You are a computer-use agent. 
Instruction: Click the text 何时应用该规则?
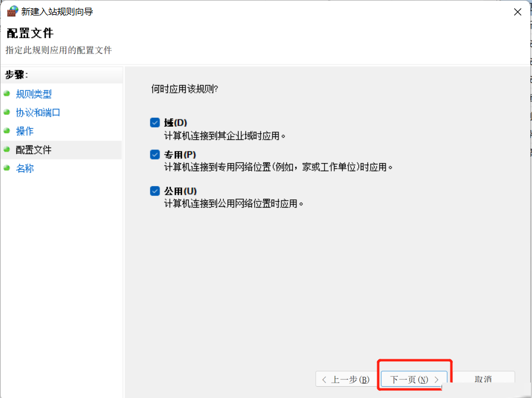[x=184, y=89]
